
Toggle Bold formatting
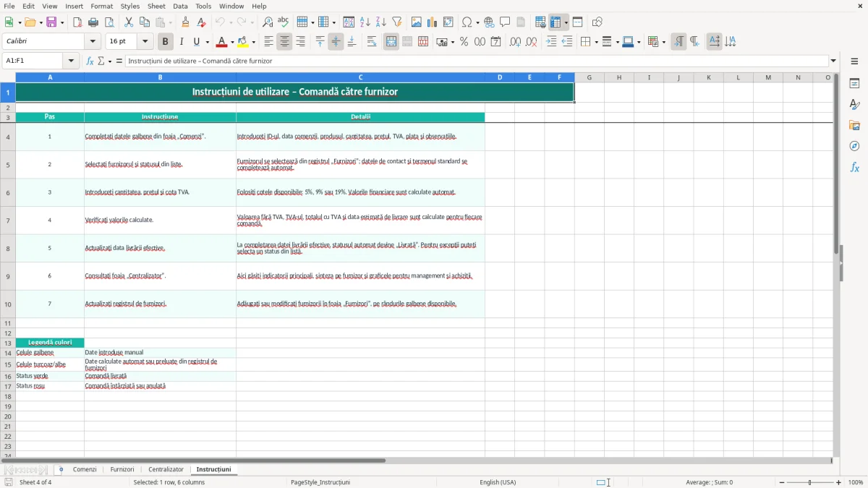click(166, 42)
